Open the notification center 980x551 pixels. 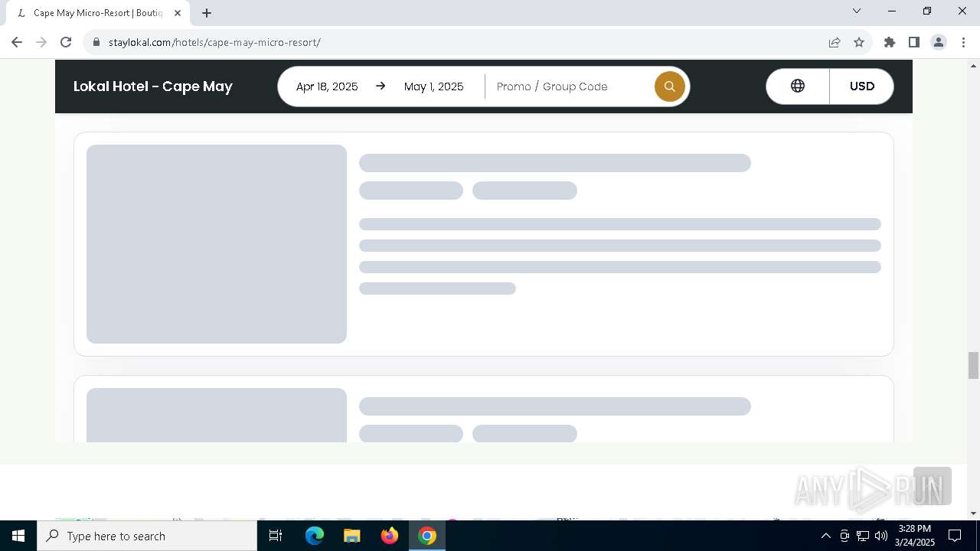coord(955,536)
